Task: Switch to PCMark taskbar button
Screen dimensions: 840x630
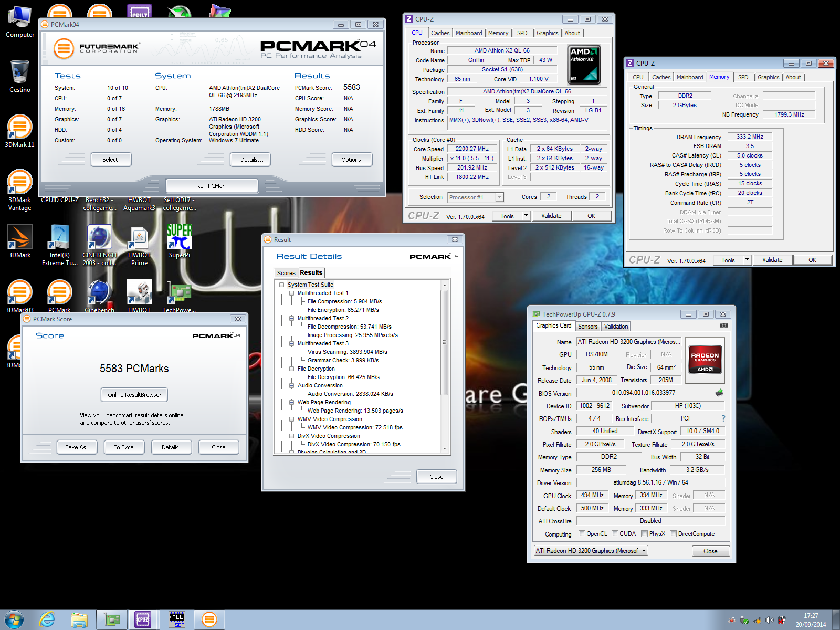Action: tap(209, 620)
